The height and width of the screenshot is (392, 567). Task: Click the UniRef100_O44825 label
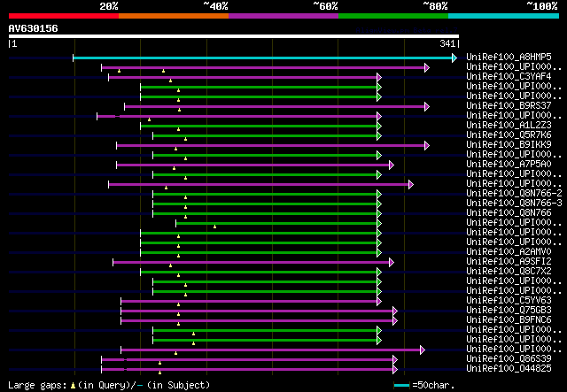point(509,368)
